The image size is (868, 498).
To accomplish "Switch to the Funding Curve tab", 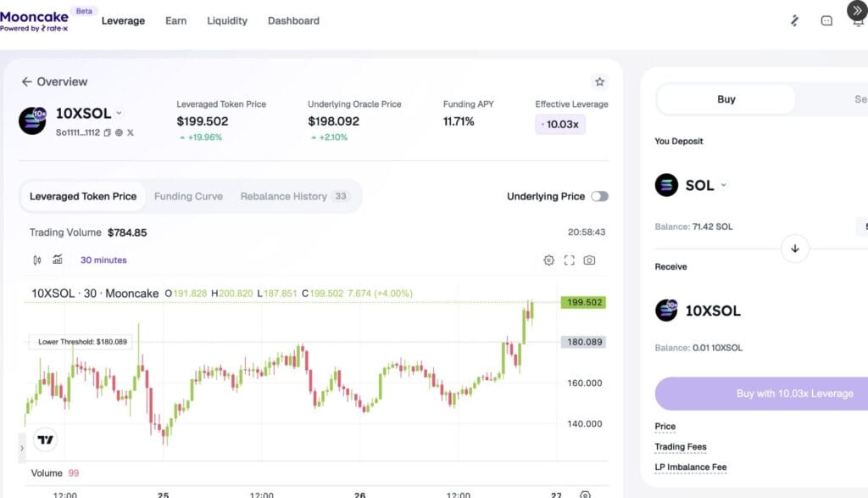I will [188, 196].
